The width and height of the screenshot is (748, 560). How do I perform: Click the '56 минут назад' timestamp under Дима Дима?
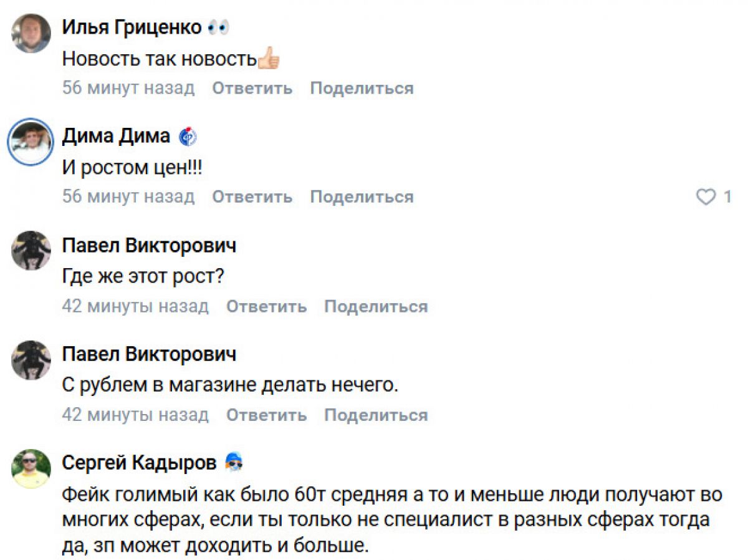point(128,197)
